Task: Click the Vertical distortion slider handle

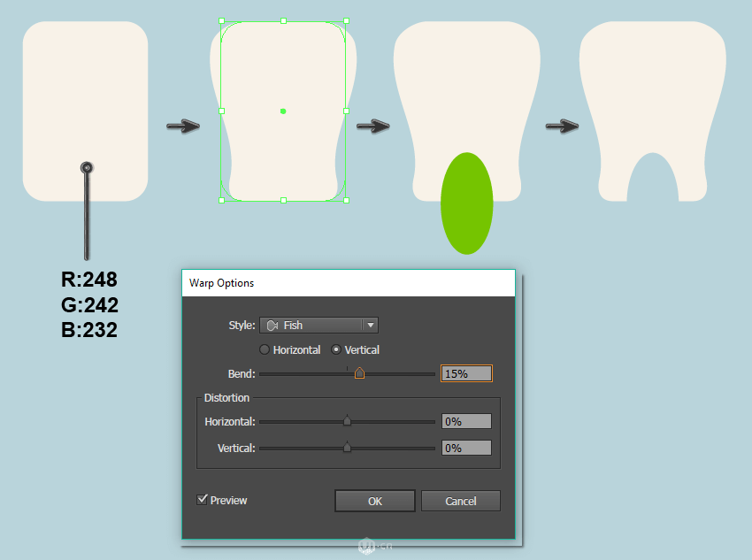Action: pos(347,448)
